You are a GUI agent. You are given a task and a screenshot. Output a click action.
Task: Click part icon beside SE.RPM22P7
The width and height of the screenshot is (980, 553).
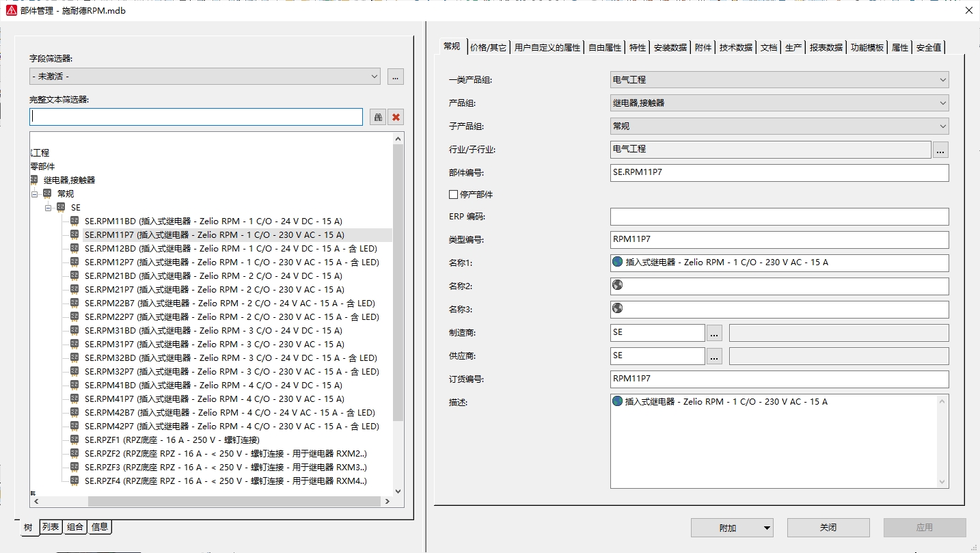[x=74, y=316]
